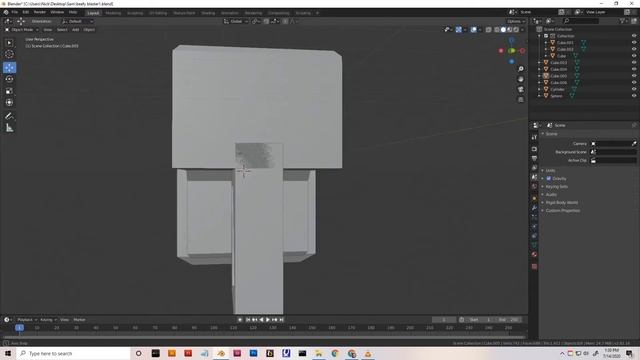Screen dimensions: 640x360
Task: Toggle viewport overlays button
Action: click(473, 30)
